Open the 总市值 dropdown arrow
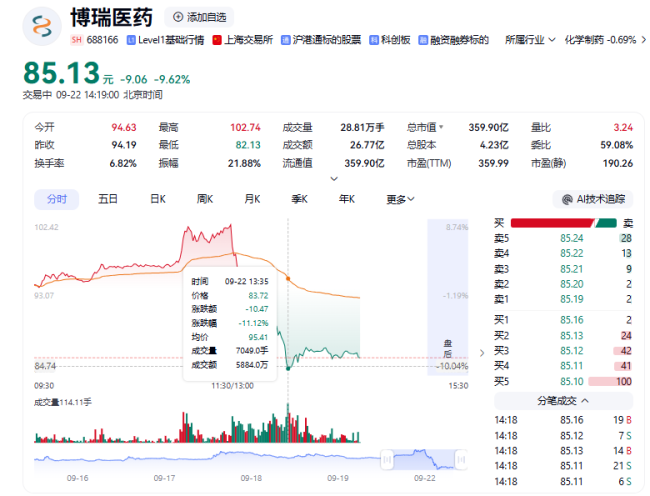The height and width of the screenshot is (496, 650). [x=441, y=128]
